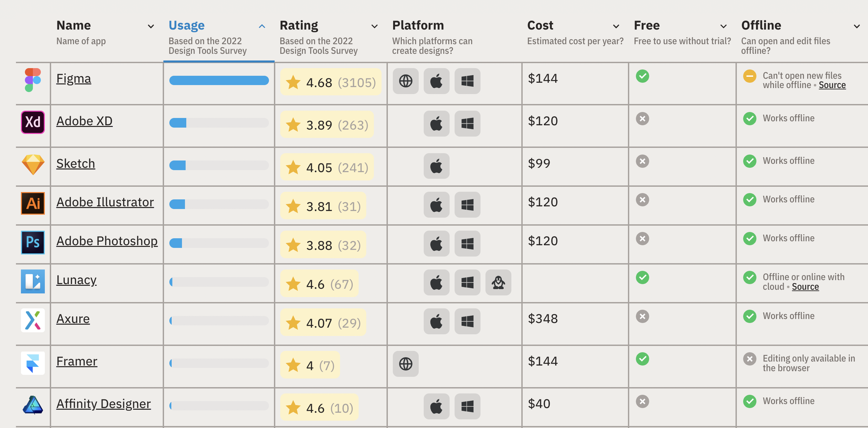
Task: Click the Adobe XD usage bar
Action: click(219, 123)
